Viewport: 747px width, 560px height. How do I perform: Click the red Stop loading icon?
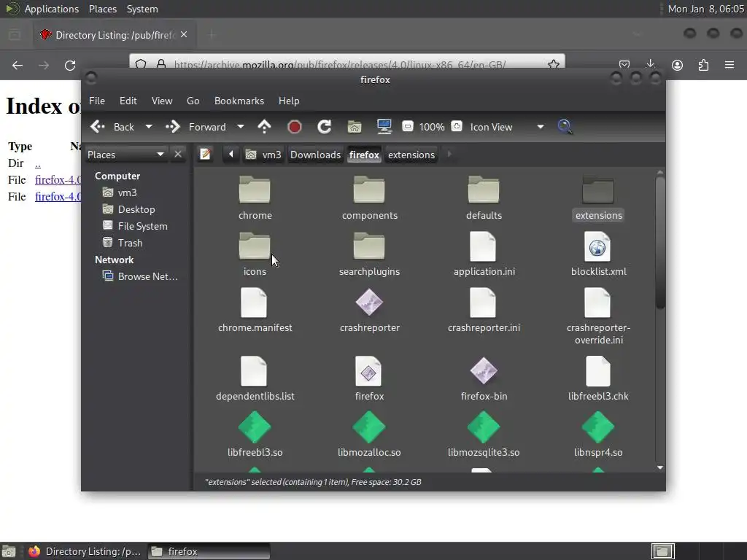[295, 127]
